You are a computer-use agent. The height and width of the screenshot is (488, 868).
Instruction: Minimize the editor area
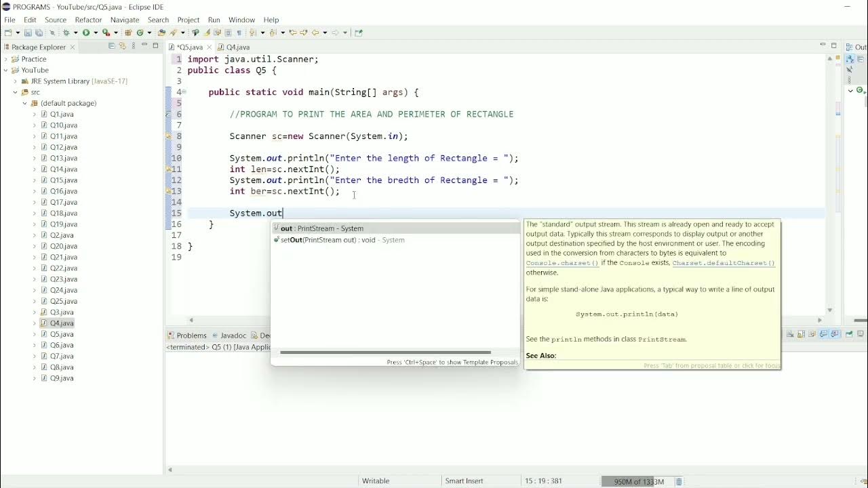[x=823, y=45]
